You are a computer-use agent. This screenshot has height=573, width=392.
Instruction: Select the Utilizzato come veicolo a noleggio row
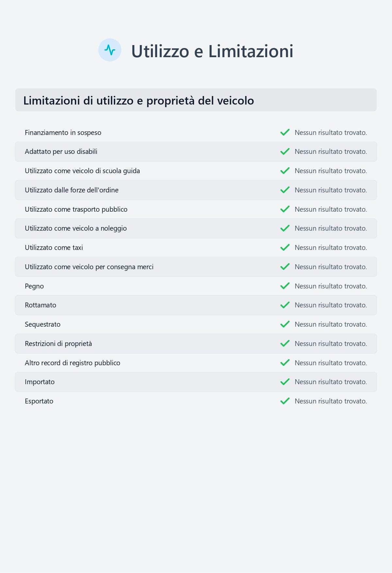coord(76,228)
